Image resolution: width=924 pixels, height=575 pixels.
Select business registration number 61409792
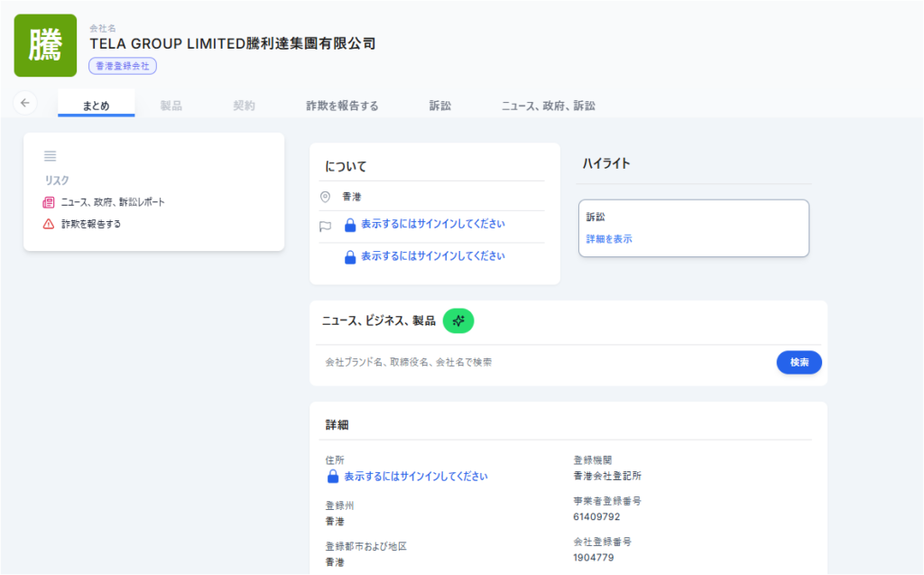point(596,516)
